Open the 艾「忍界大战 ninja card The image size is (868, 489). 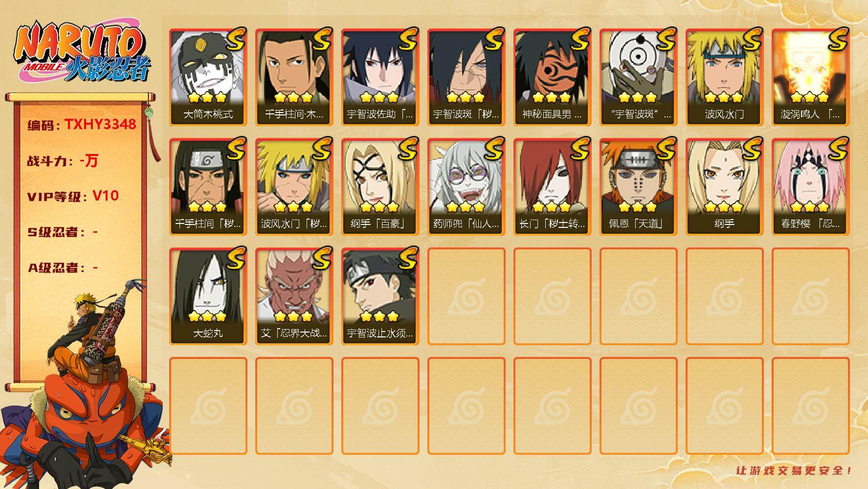pos(294,296)
